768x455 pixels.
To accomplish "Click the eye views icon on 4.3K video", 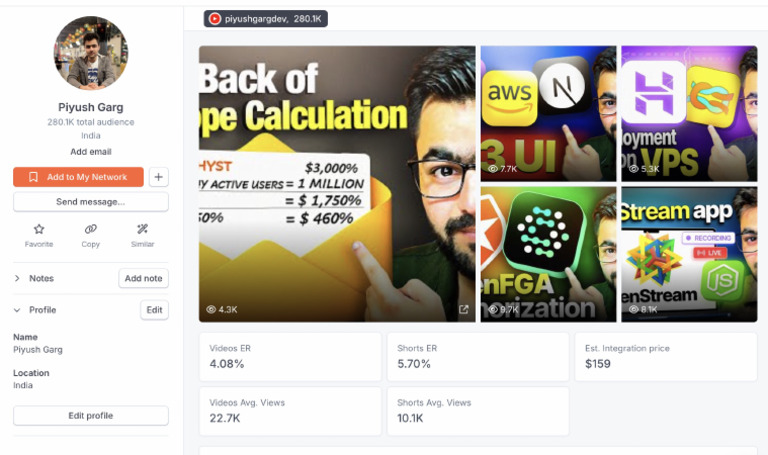I will [x=211, y=310].
